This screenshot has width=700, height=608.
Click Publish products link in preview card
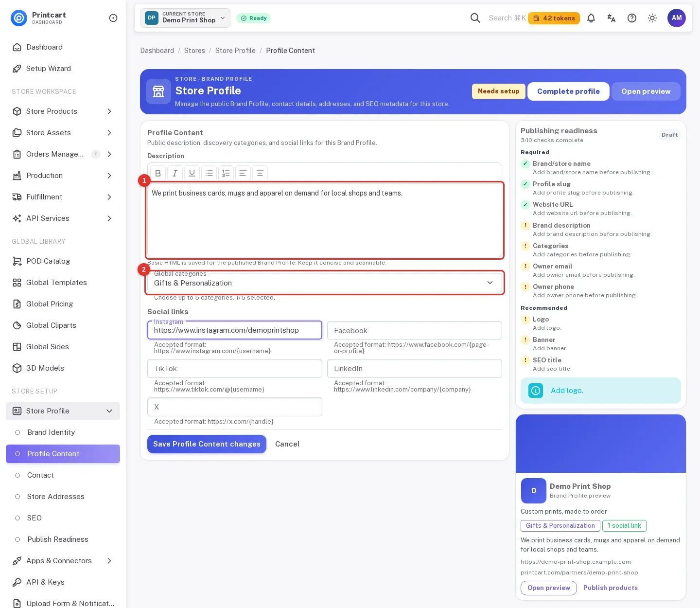[611, 588]
